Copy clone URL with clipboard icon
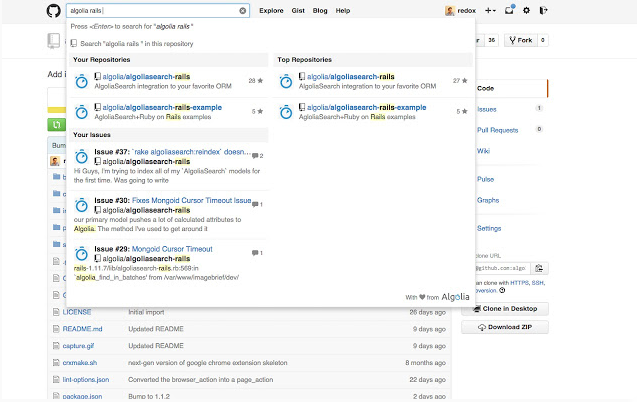 point(539,268)
